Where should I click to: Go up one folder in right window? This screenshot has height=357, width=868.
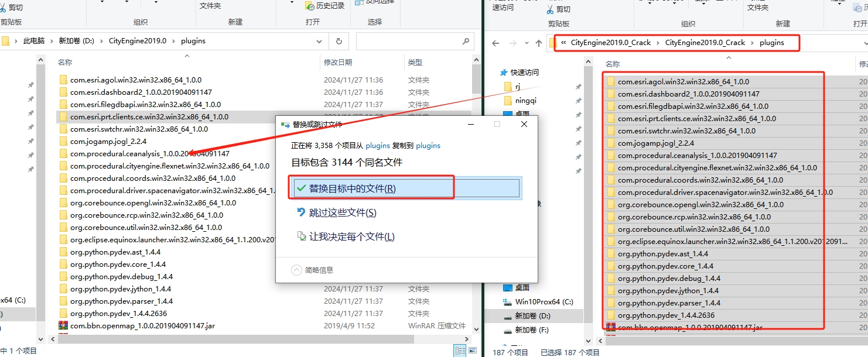[539, 43]
